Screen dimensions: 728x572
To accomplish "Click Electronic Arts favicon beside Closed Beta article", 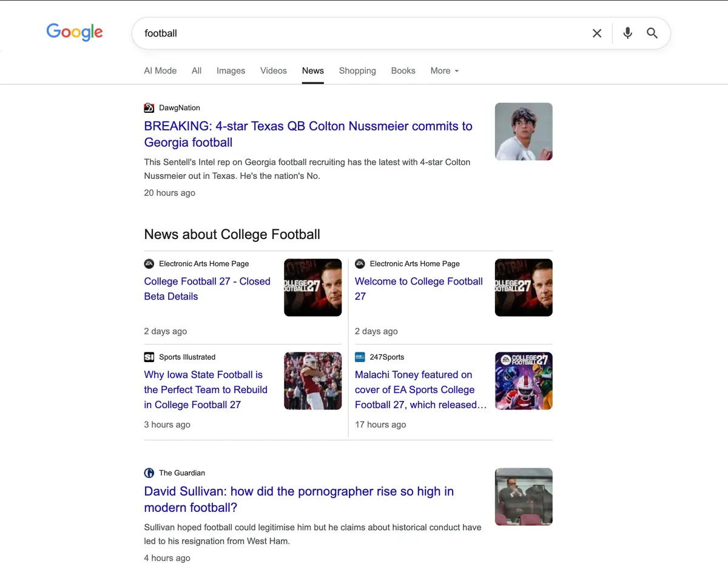I will click(x=149, y=264).
